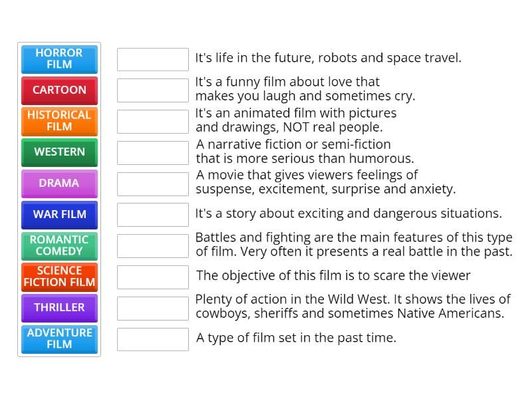Choose the THRILLER tile
Image resolution: width=532 pixels, height=399 pixels.
(59, 308)
